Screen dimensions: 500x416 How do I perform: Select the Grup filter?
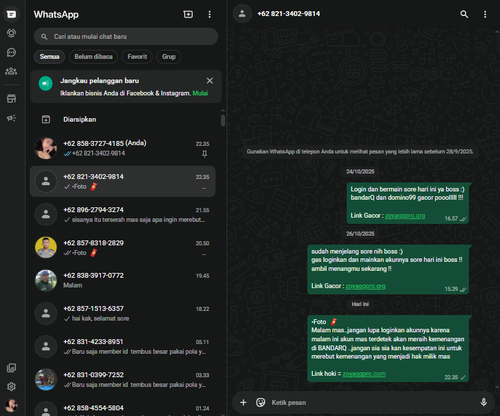point(169,57)
